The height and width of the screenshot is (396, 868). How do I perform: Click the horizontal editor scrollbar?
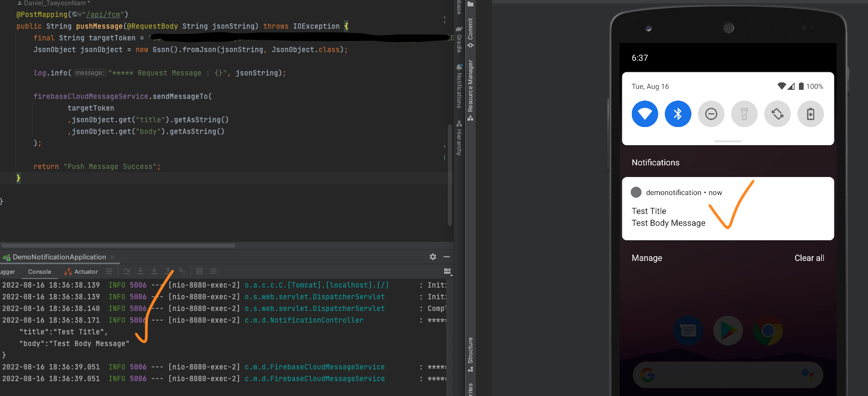tap(118, 246)
